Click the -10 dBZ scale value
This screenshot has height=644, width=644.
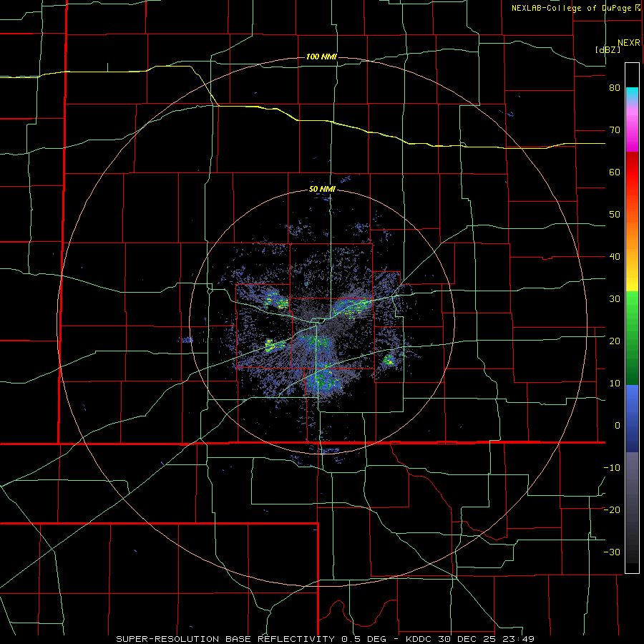(x=612, y=468)
